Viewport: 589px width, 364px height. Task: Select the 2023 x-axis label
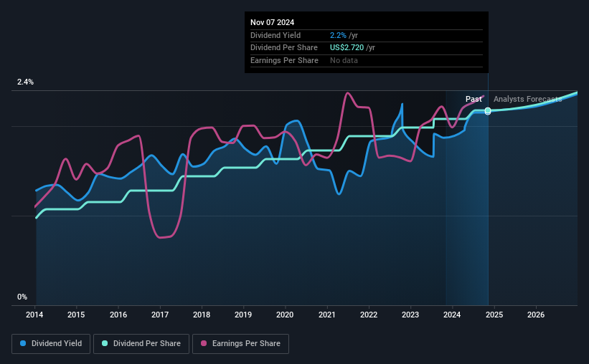point(410,315)
